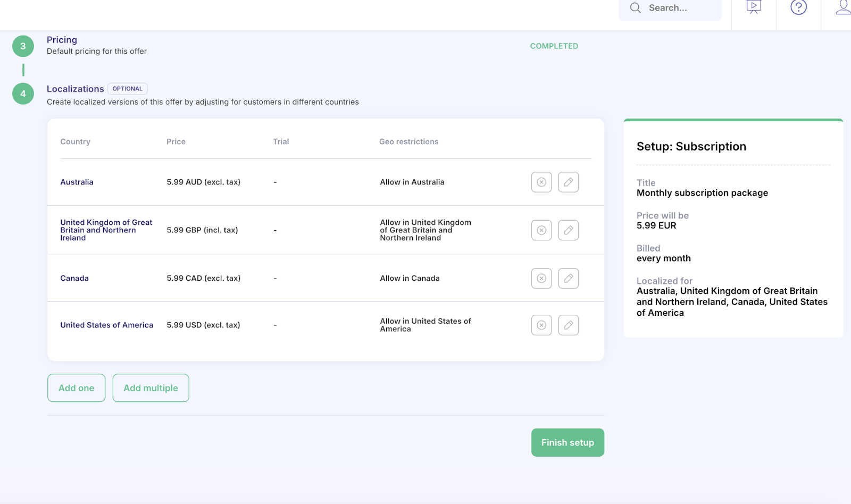Open the video tutorial presentation icon

[x=754, y=7]
